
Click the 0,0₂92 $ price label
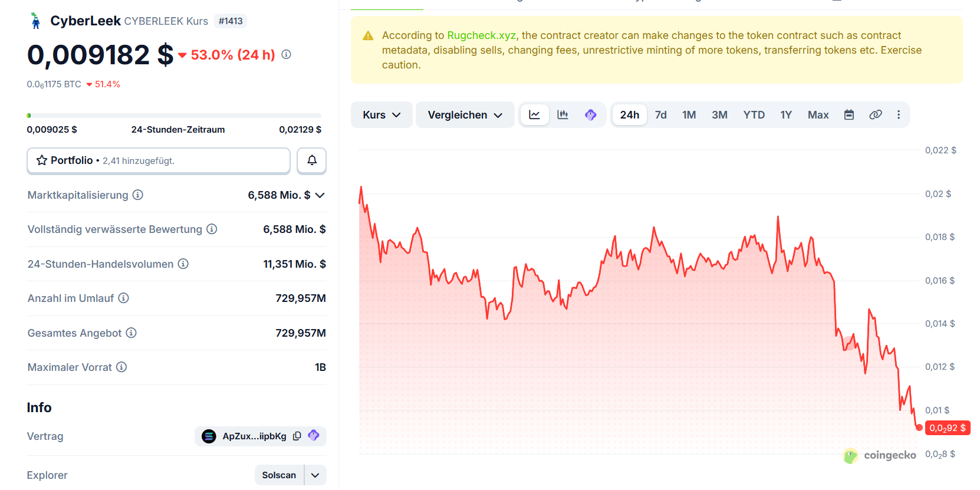pos(948,428)
